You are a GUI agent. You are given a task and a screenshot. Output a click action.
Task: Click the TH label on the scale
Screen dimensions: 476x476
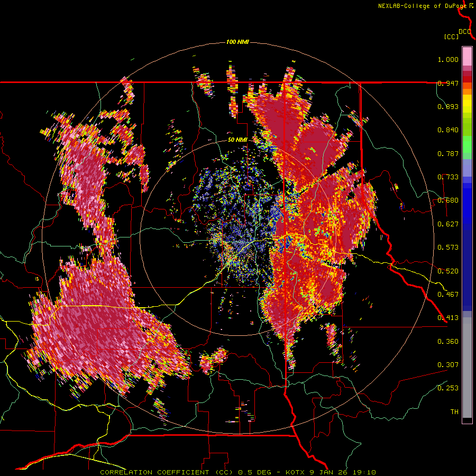454,412
